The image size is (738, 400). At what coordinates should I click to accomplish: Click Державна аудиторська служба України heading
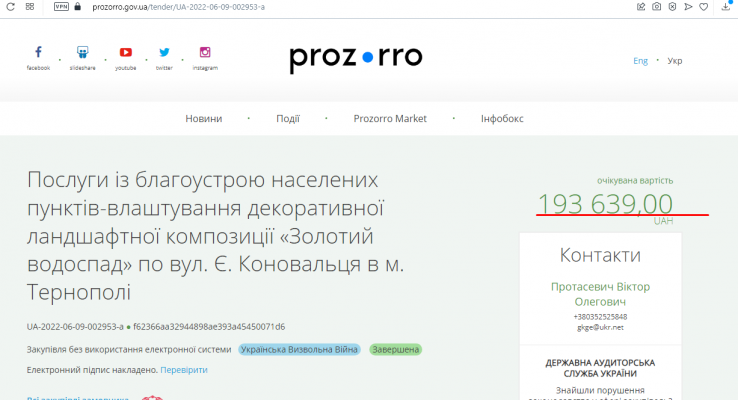coord(600,368)
